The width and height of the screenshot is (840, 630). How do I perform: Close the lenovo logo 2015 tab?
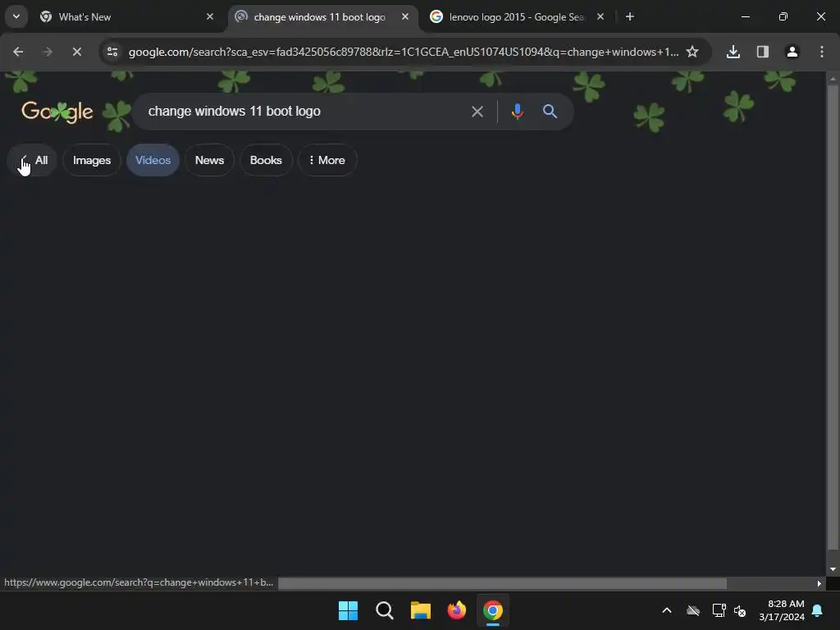600,16
